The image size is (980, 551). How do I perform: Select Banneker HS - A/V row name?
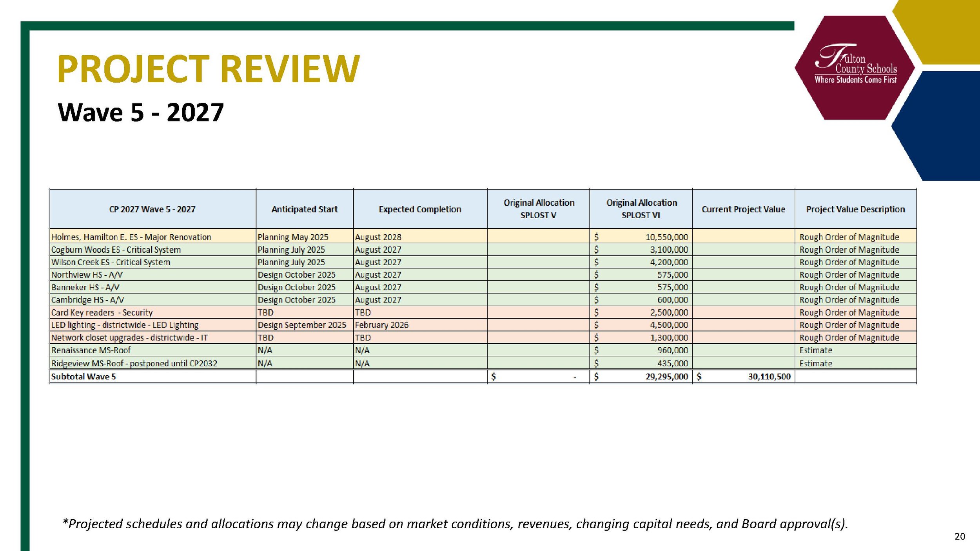85,287
